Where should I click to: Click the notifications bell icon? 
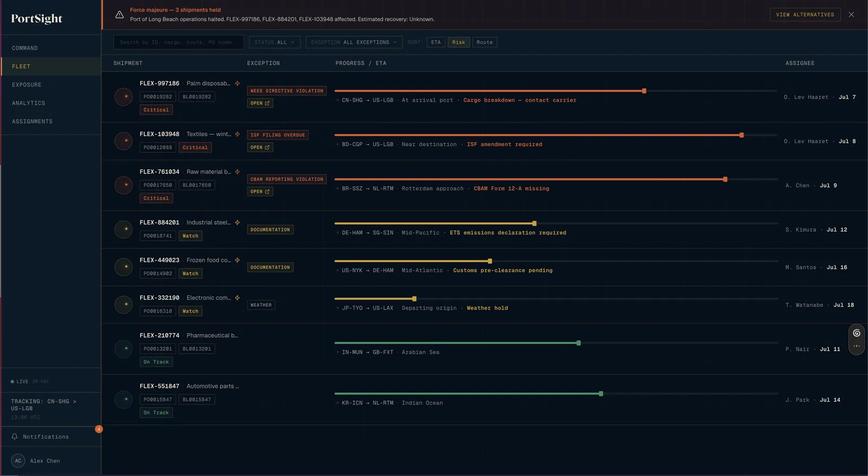(x=15, y=436)
